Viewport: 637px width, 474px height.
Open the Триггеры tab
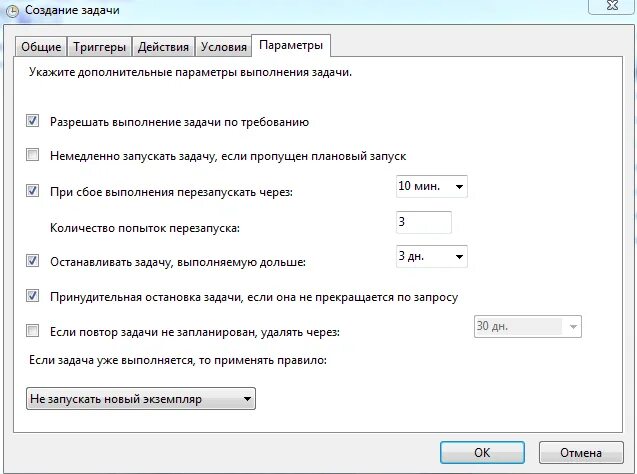(100, 47)
